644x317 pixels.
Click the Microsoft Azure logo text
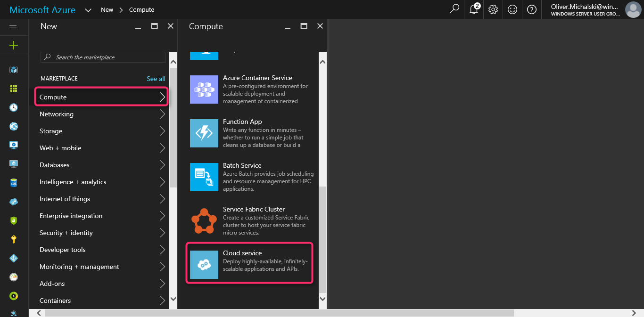(x=42, y=9)
